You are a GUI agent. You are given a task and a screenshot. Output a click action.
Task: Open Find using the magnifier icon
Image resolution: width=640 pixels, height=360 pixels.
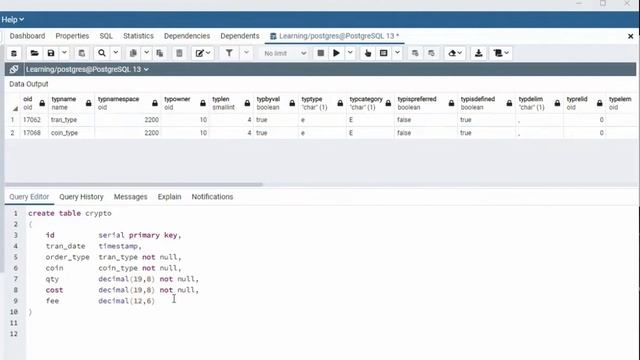102,53
